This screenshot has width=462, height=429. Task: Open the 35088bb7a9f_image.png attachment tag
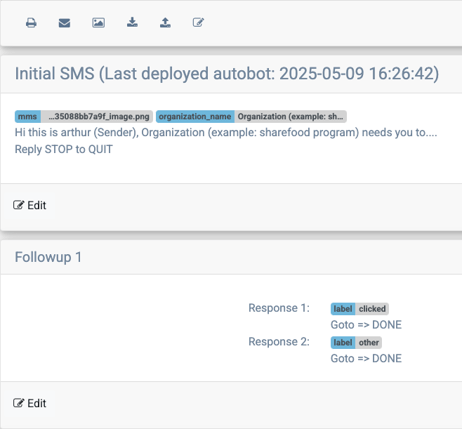[97, 116]
